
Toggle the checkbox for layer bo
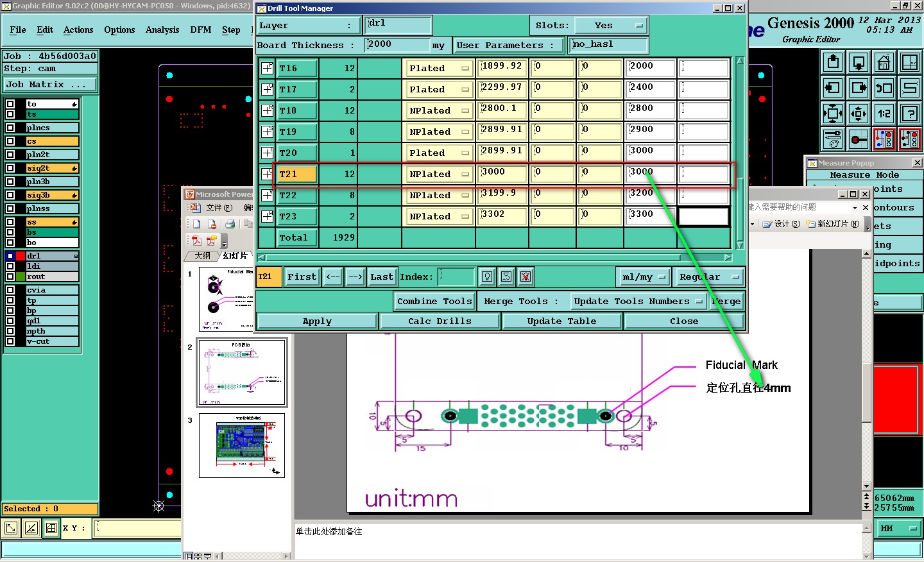pos(10,243)
